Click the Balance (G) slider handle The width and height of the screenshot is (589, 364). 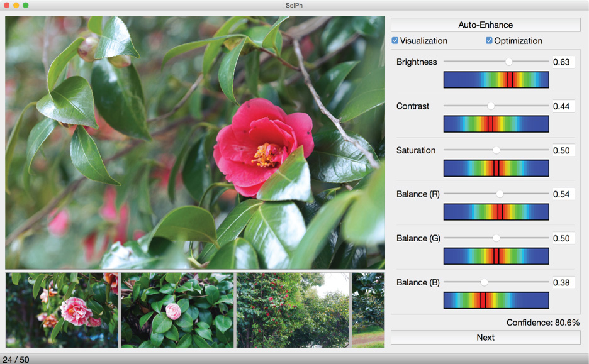tap(496, 238)
